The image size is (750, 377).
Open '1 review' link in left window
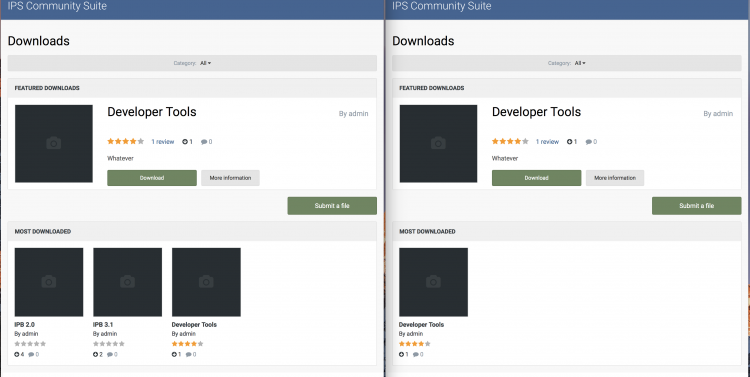point(163,142)
